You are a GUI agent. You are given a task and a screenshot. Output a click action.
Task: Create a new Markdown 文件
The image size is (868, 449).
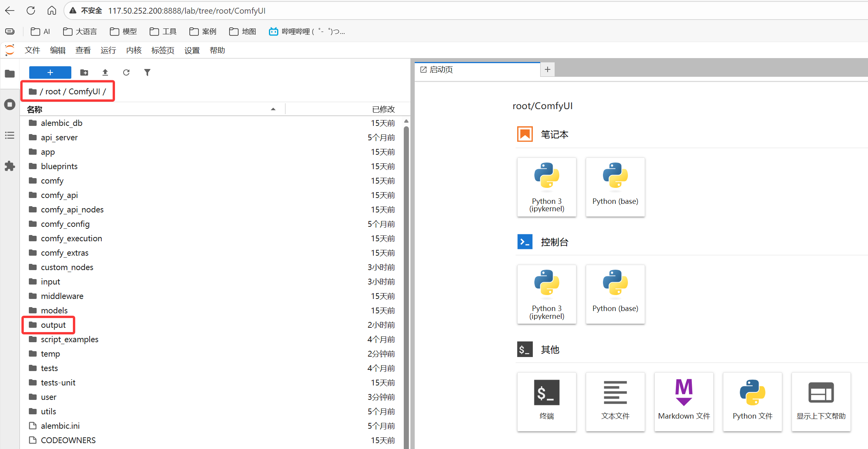pos(684,401)
